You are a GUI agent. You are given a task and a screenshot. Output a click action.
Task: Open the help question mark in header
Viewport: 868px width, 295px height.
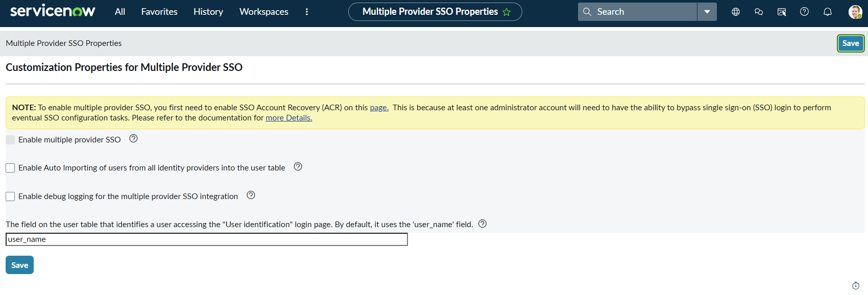[804, 12]
